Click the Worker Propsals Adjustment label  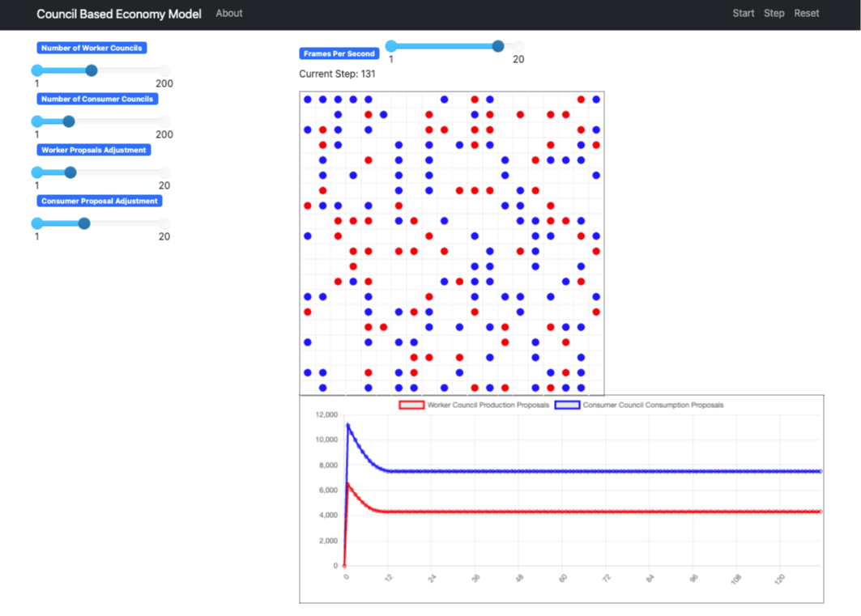coord(93,150)
